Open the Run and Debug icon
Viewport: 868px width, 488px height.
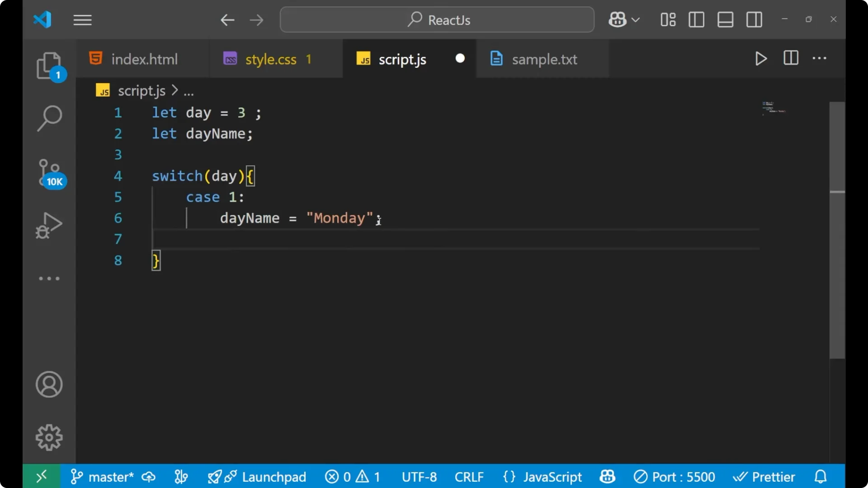coord(49,226)
